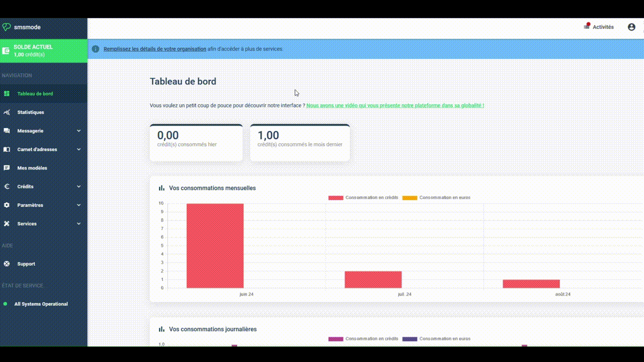Click the daily chart euros legend color swatch
The image size is (644, 362).
(x=409, y=339)
